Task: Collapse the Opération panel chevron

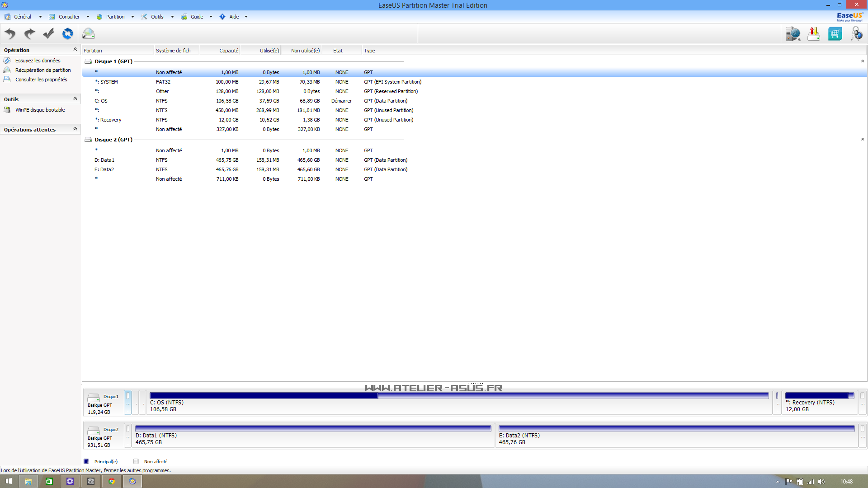Action: click(75, 50)
